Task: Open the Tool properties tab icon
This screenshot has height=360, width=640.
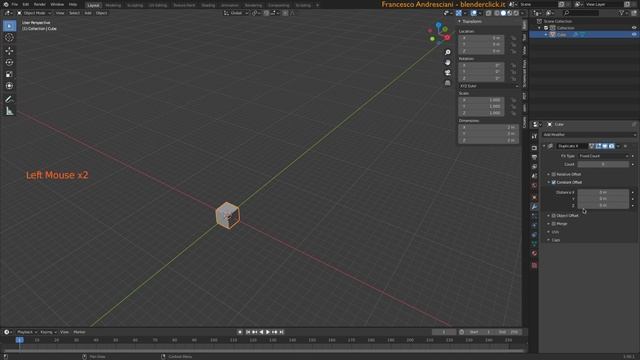Action: pos(534,136)
